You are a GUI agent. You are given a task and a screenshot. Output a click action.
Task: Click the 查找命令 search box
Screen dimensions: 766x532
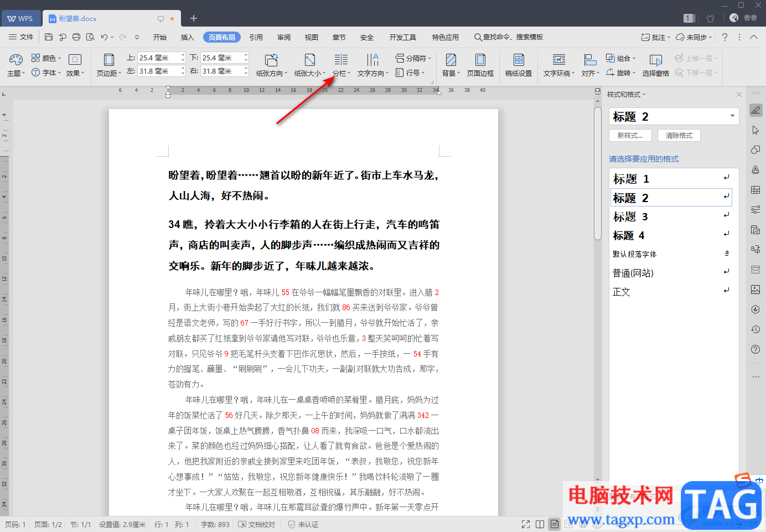(x=509, y=37)
